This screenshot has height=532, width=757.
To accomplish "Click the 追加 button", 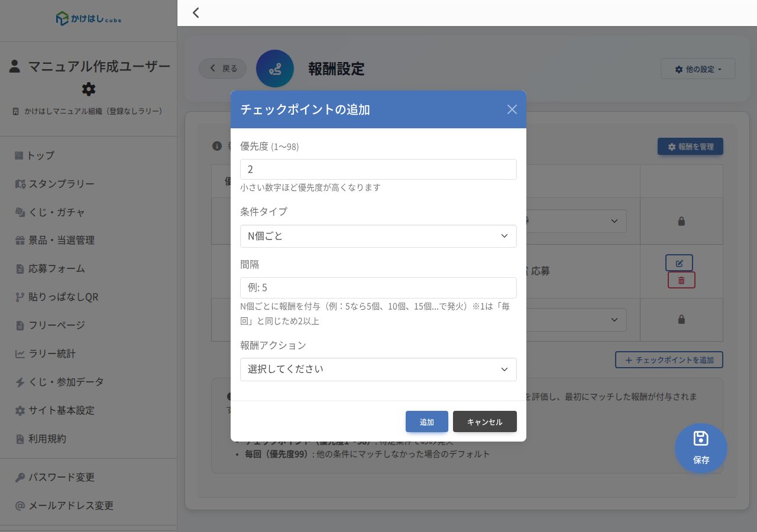I will click(427, 421).
